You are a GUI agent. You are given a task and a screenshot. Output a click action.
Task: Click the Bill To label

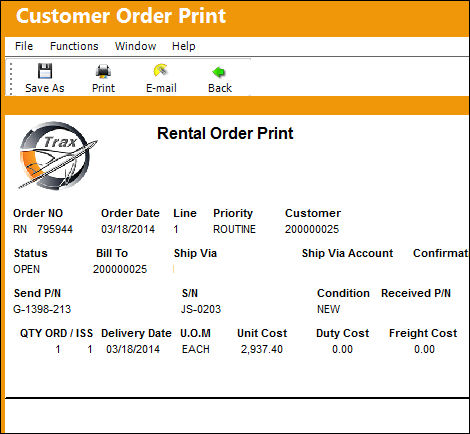112,253
